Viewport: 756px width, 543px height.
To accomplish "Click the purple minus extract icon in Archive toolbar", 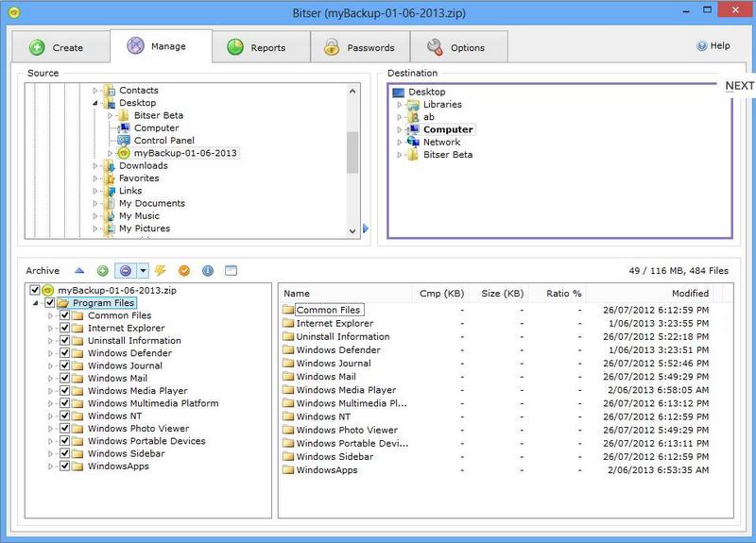I will click(126, 271).
